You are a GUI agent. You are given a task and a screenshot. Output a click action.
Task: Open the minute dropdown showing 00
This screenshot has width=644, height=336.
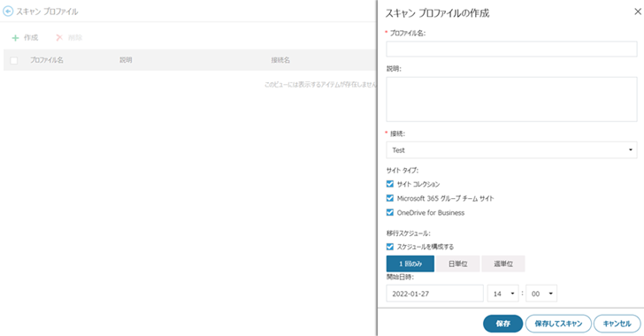pyautogui.click(x=540, y=294)
